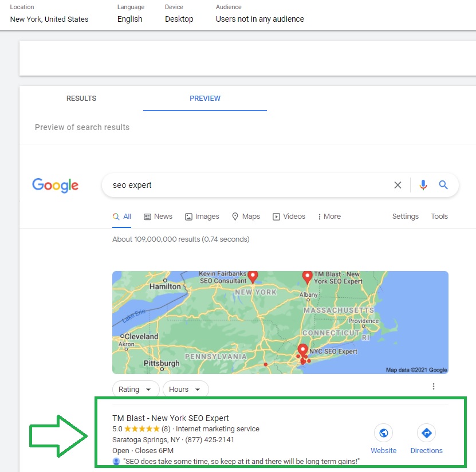The width and height of the screenshot is (476, 472).
Task: Open search Settings
Action: click(x=406, y=217)
